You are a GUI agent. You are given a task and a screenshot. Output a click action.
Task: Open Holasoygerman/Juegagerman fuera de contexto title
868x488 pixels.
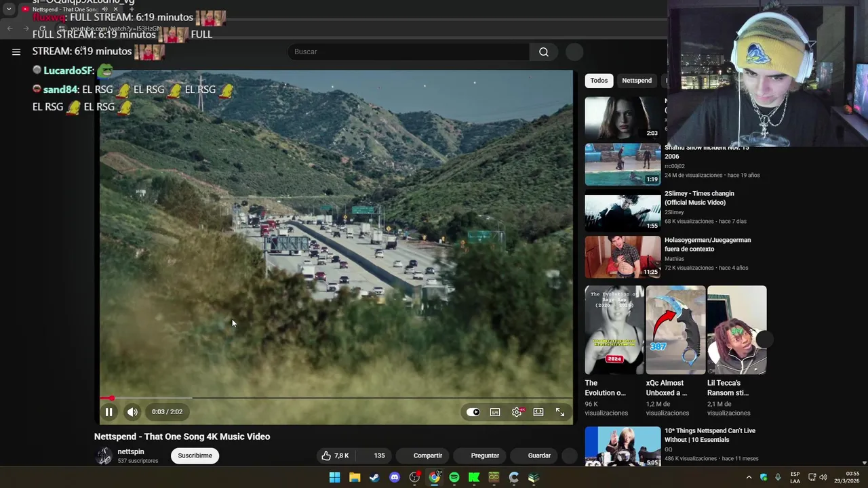click(x=707, y=244)
